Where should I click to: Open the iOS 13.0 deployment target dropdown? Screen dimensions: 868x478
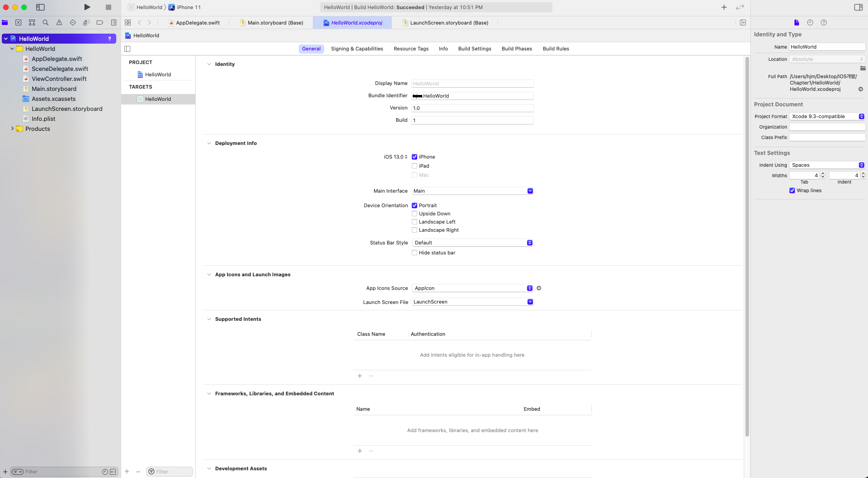coord(395,157)
